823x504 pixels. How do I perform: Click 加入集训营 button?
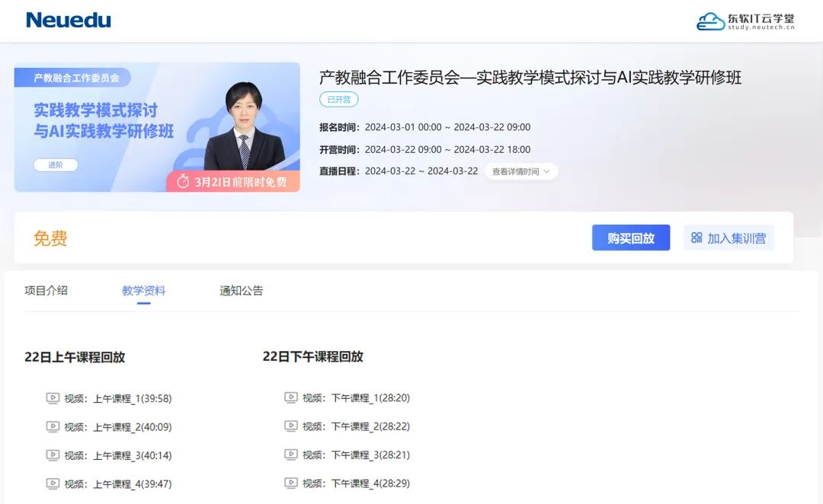[729, 238]
